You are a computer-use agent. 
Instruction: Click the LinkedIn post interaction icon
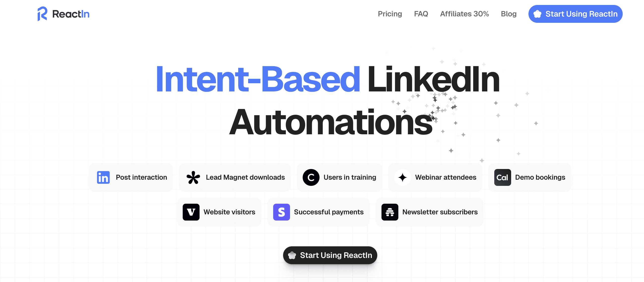click(x=103, y=177)
